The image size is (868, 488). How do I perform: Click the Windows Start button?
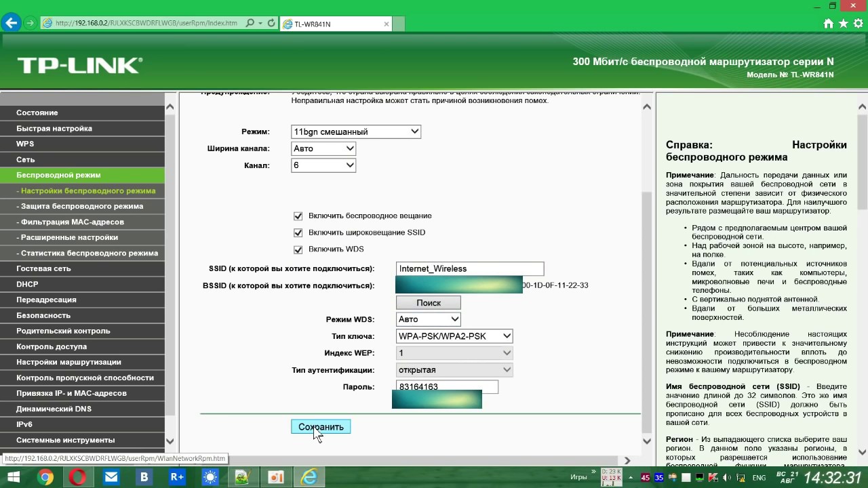[13, 477]
